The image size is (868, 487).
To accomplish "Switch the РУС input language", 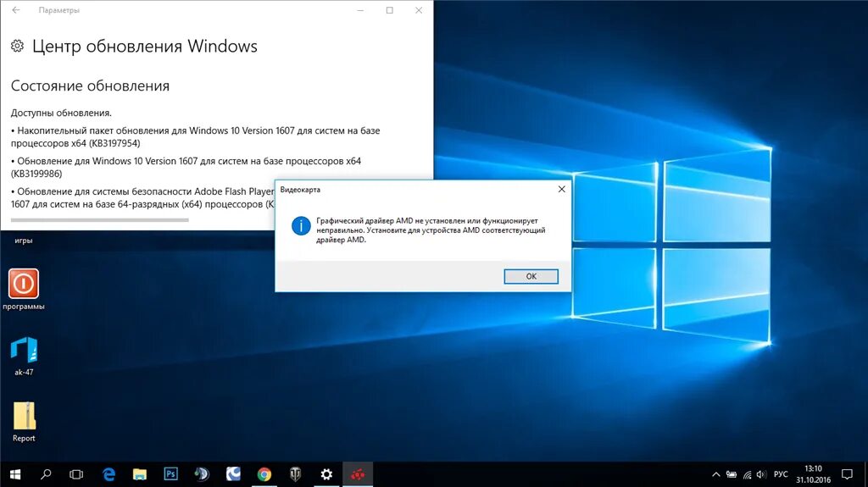I will pyautogui.click(x=781, y=474).
